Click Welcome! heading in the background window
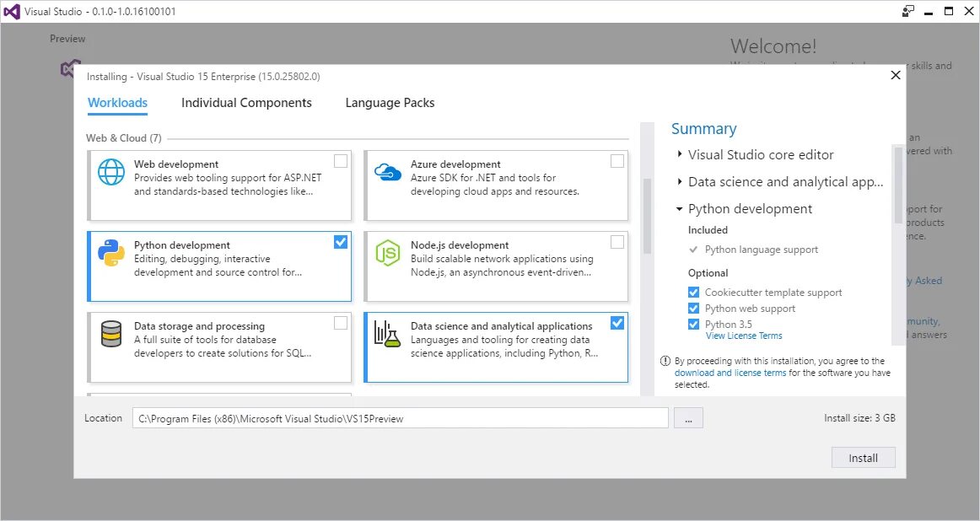980x521 pixels. pyautogui.click(x=773, y=46)
